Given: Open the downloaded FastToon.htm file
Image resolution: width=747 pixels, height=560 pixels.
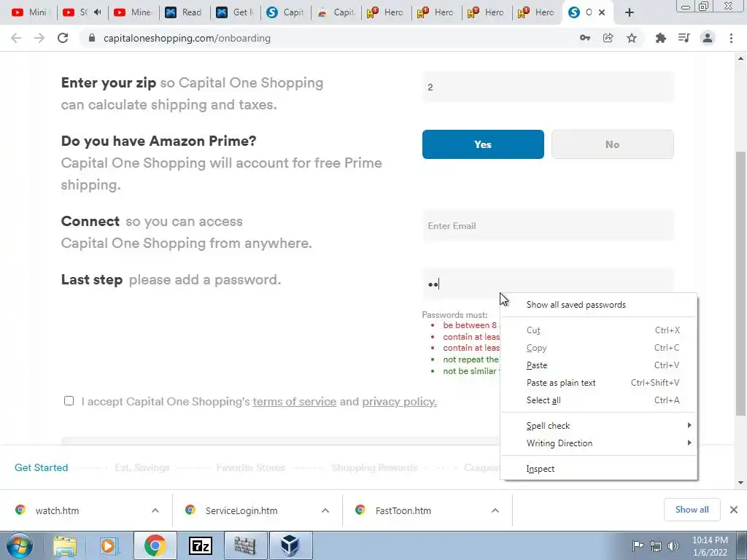Looking at the screenshot, I should pos(403,510).
